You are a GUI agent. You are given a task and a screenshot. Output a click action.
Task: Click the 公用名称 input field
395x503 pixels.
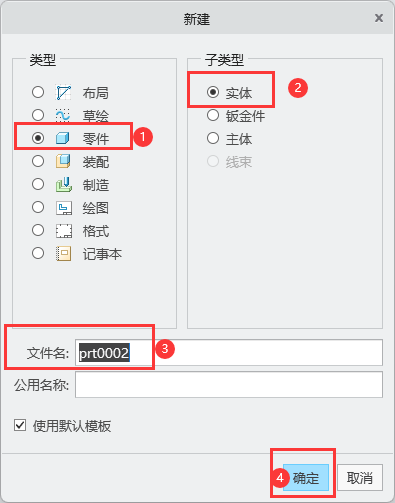pyautogui.click(x=229, y=385)
